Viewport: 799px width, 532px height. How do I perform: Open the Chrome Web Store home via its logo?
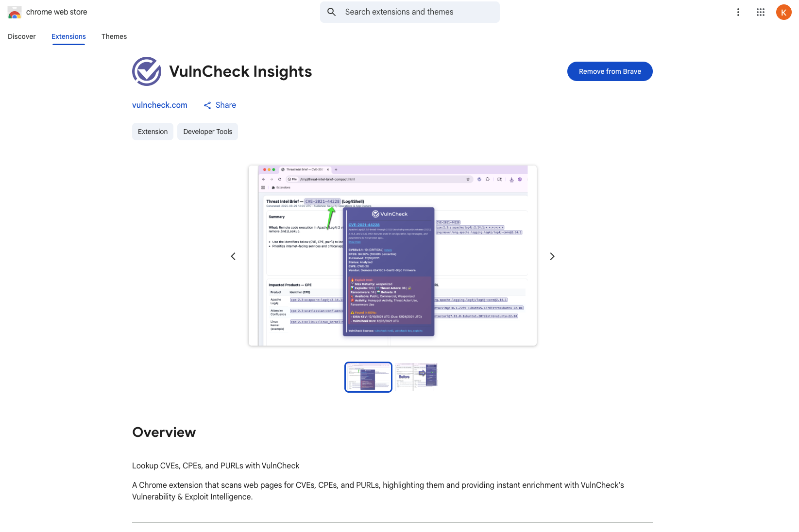click(15, 12)
